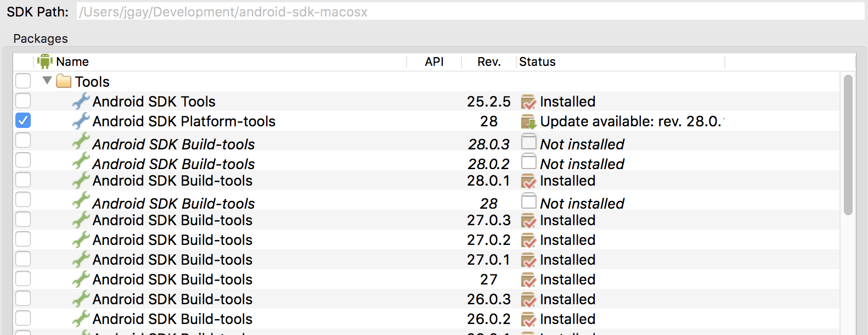
Task: Enable the Build-tools 28.0.3 checkbox
Action: coord(23,140)
